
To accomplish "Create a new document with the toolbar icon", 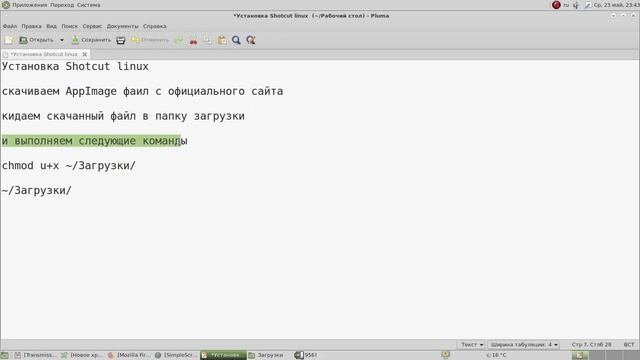I will [9, 40].
